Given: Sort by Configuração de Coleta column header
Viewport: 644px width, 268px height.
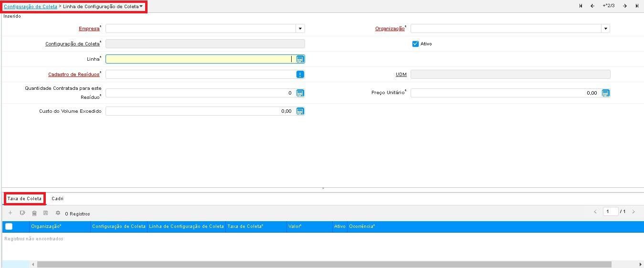Looking at the screenshot, I should [119, 226].
